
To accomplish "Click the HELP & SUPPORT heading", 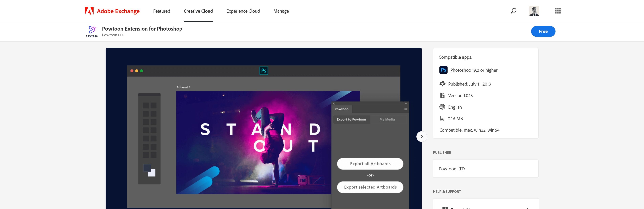I will [447, 192].
